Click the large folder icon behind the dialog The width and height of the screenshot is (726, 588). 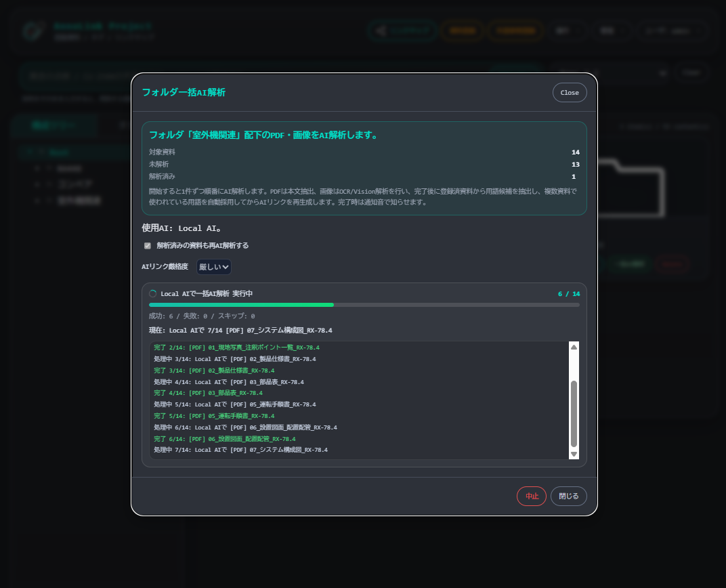[x=631, y=188]
